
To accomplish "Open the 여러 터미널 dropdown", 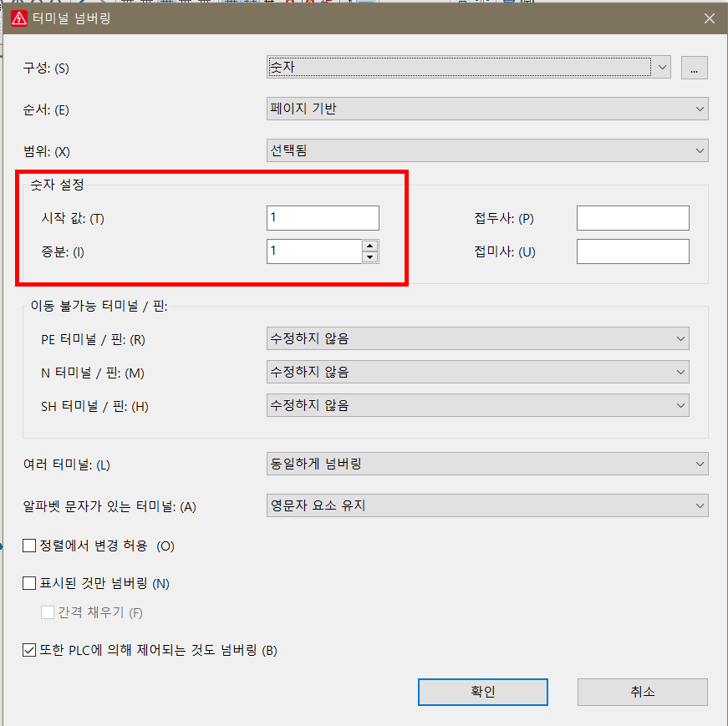I will [x=487, y=464].
